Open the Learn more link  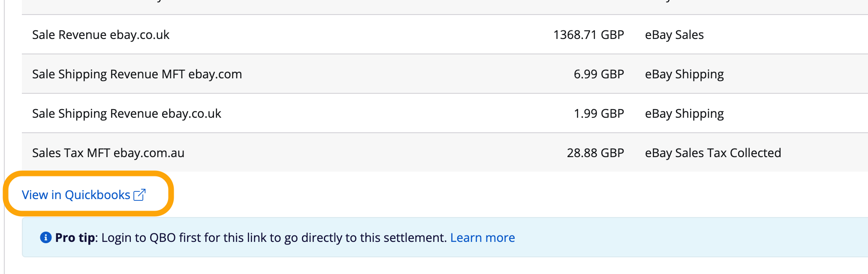482,238
